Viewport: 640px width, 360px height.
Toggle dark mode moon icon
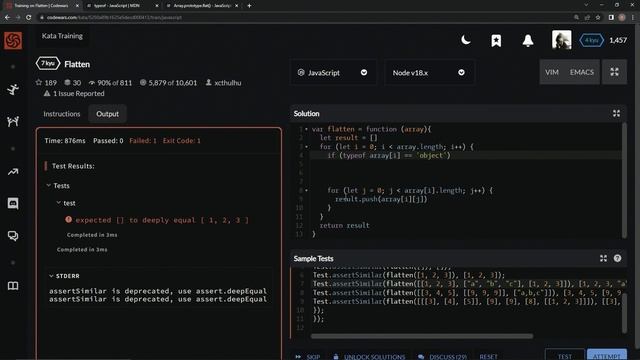(x=466, y=40)
